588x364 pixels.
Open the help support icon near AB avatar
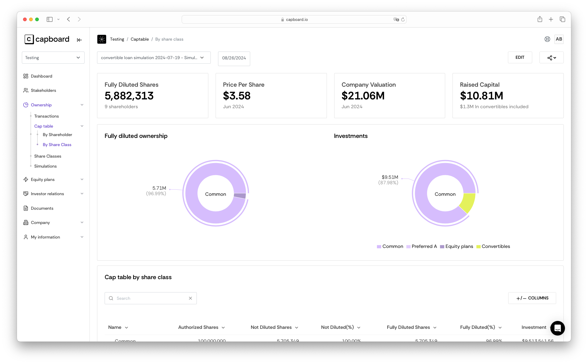[547, 39]
